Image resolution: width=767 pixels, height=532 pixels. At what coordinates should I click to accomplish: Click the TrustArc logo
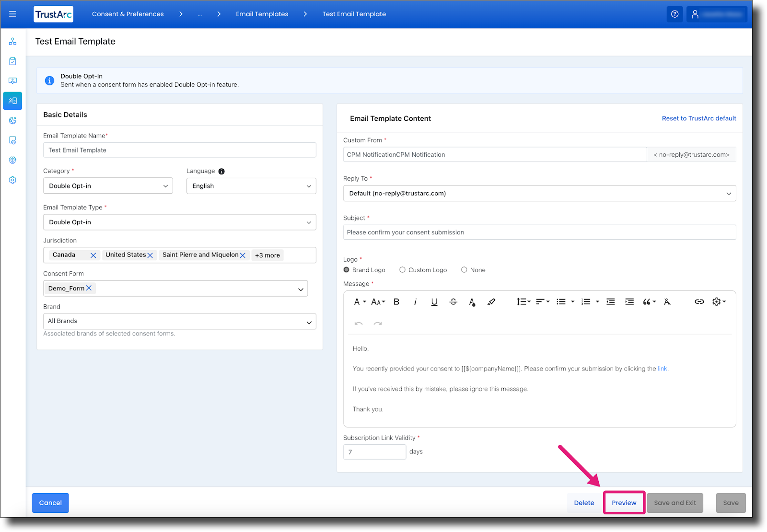53,14
